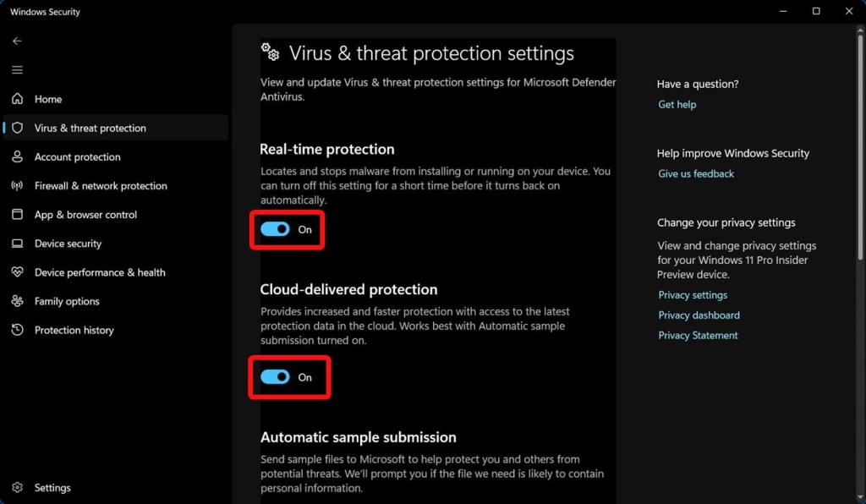Select the Virus & threat protection shield icon
This screenshot has height=504, width=866.
16,128
